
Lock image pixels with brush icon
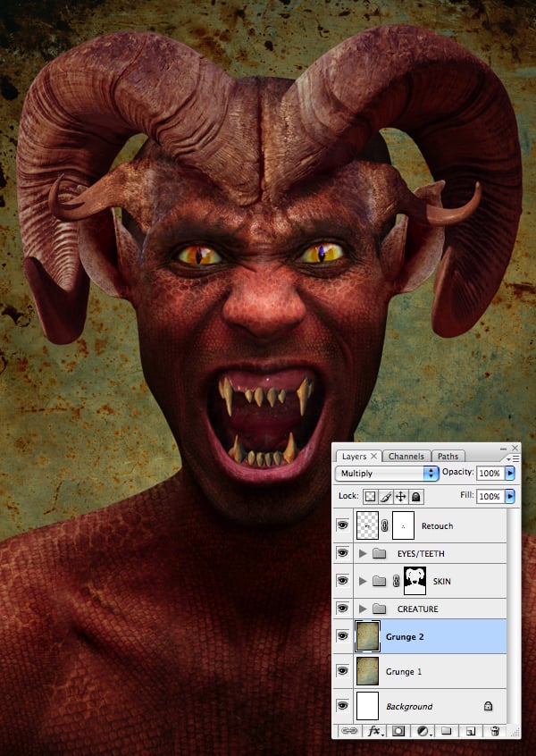point(386,496)
